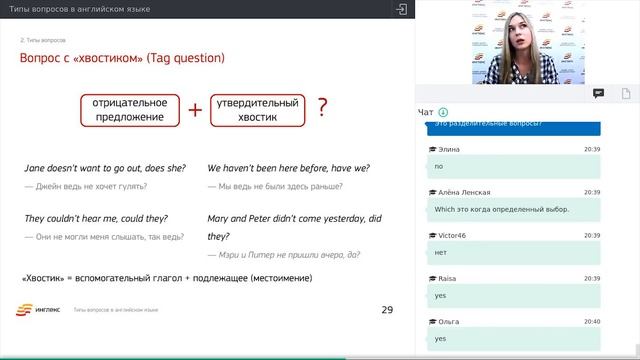This screenshot has height=360, width=640.
Task: Click the user name Ольга
Action: tap(448, 322)
